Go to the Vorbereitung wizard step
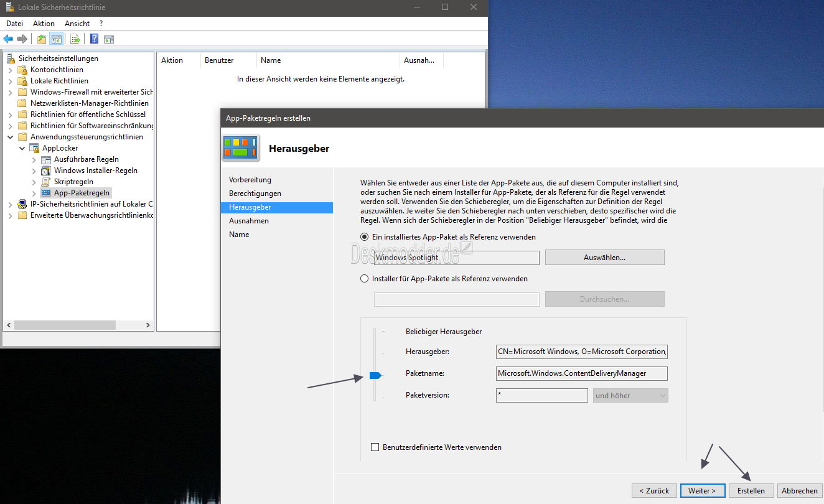Image resolution: width=824 pixels, height=504 pixels. point(250,180)
